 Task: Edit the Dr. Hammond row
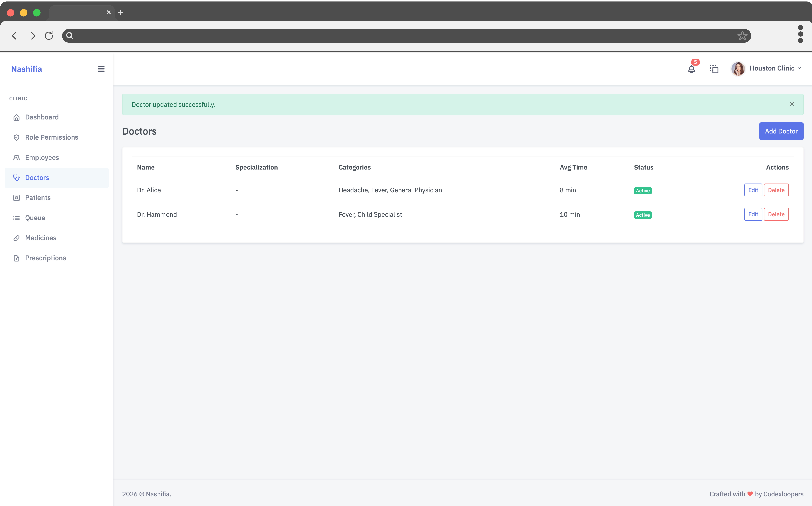pyautogui.click(x=753, y=214)
